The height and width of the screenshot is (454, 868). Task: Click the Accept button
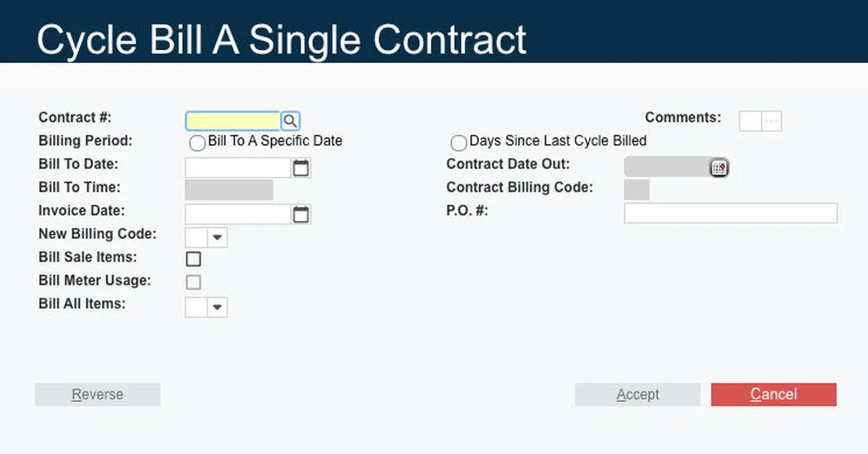637,395
